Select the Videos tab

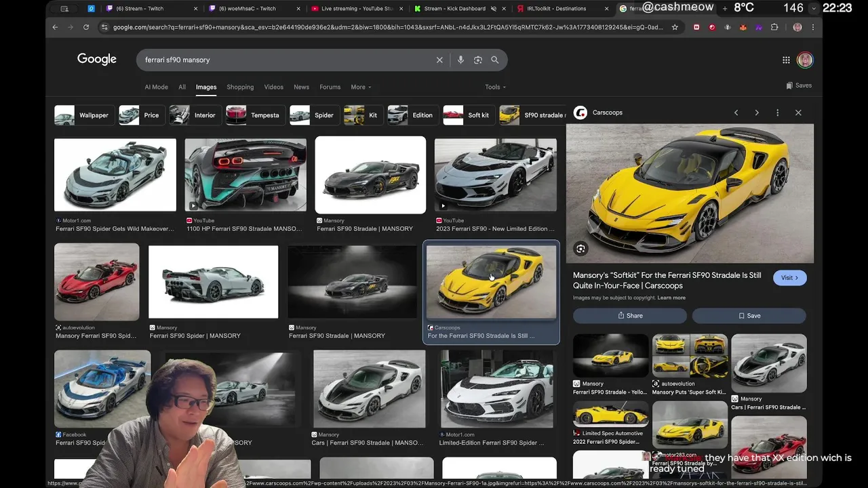[x=273, y=87]
